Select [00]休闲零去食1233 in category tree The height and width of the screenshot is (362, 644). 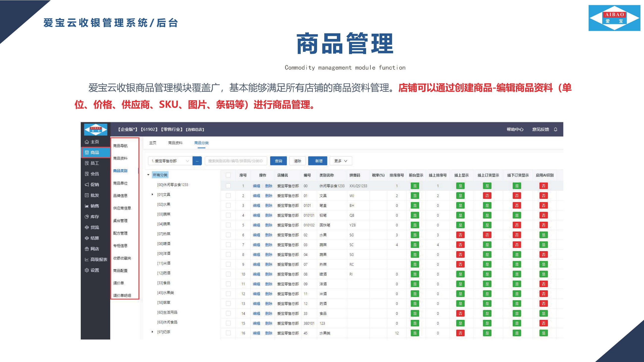(172, 185)
